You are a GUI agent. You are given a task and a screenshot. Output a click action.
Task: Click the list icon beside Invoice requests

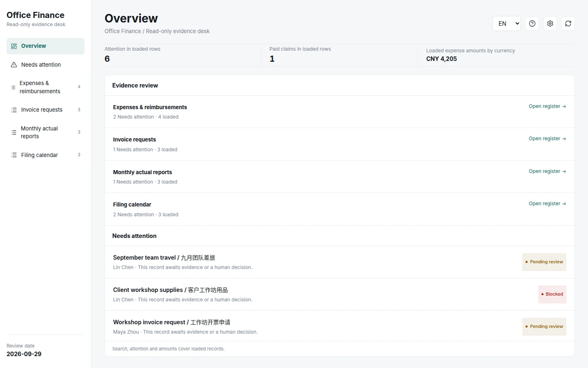[x=14, y=110]
